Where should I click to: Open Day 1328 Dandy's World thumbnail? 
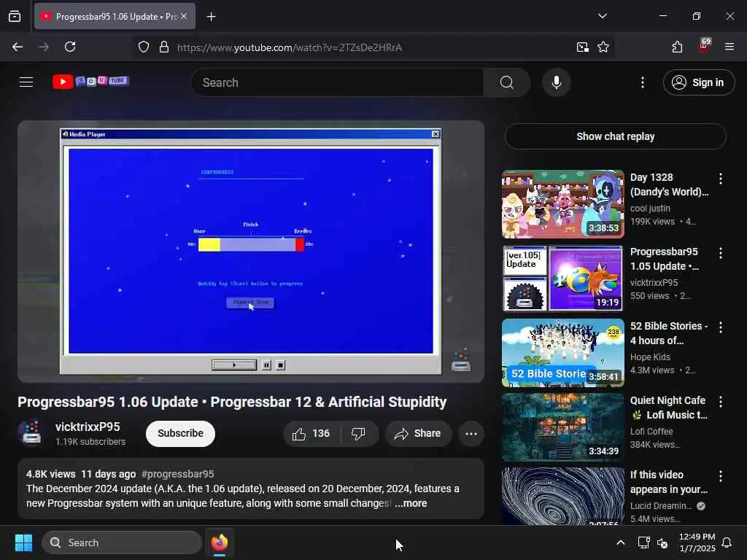562,204
